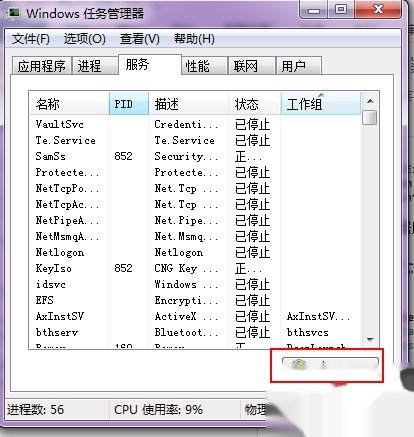Click the Security... description cell
Image resolution: width=414 pixels, height=437 pixels.
186,156
